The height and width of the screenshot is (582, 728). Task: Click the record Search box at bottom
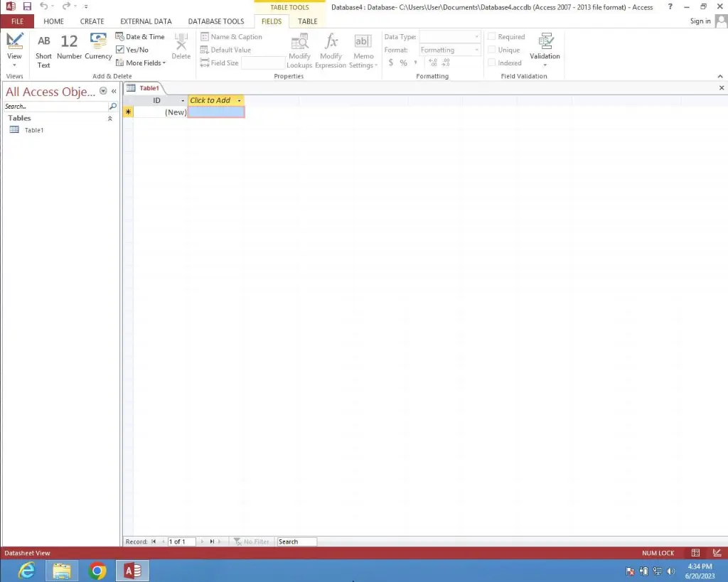pos(296,541)
